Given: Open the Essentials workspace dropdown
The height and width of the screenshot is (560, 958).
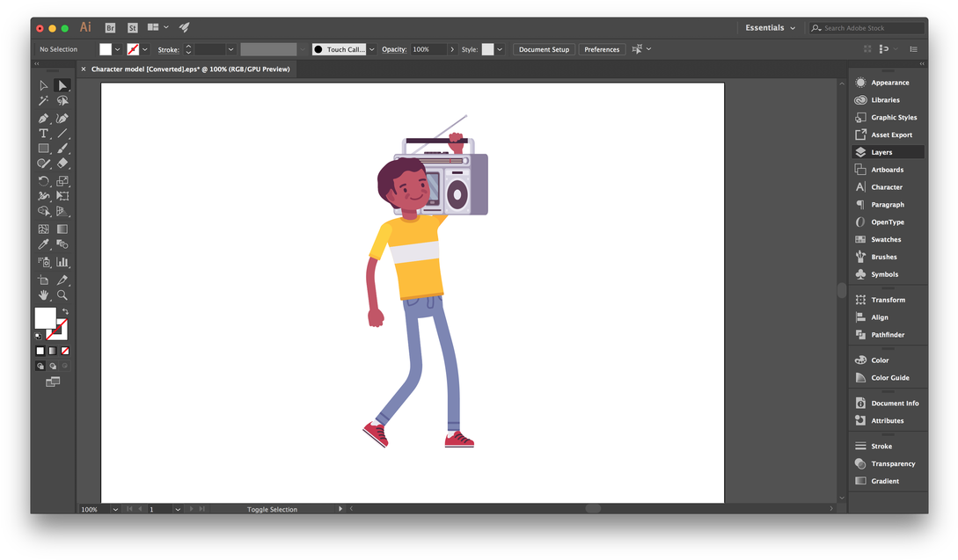Looking at the screenshot, I should pyautogui.click(x=771, y=28).
